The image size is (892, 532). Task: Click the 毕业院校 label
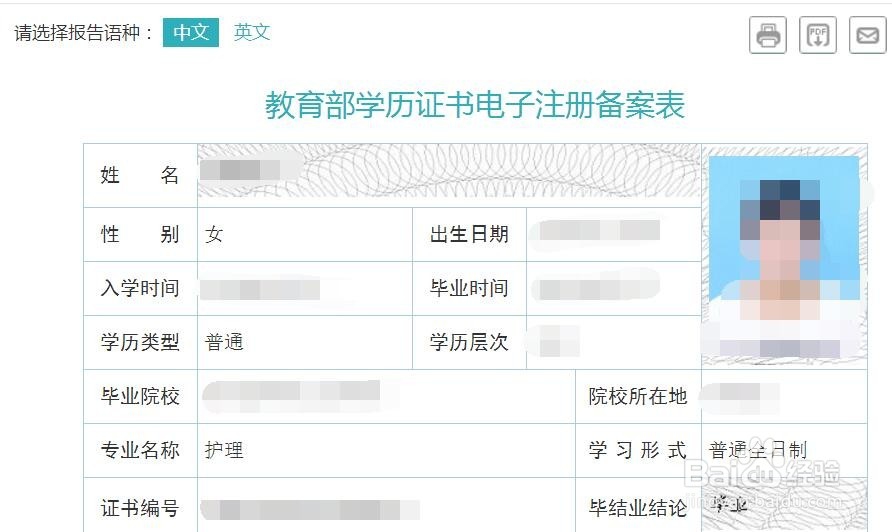(140, 396)
